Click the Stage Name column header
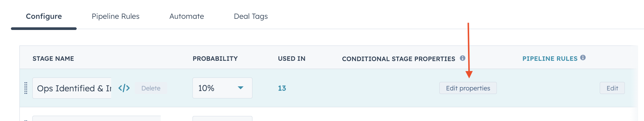Viewport: 644px width, 121px height. (53, 58)
